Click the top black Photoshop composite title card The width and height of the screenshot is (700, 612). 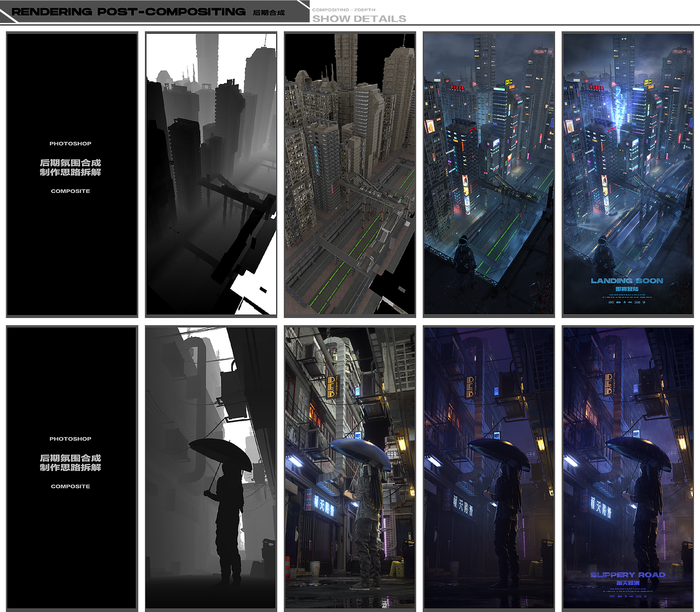click(x=72, y=174)
